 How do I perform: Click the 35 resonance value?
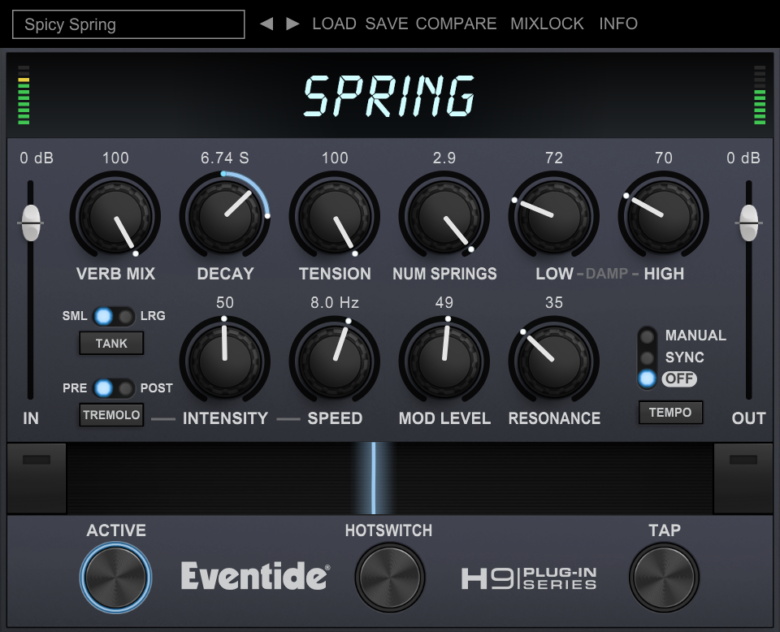[554, 302]
